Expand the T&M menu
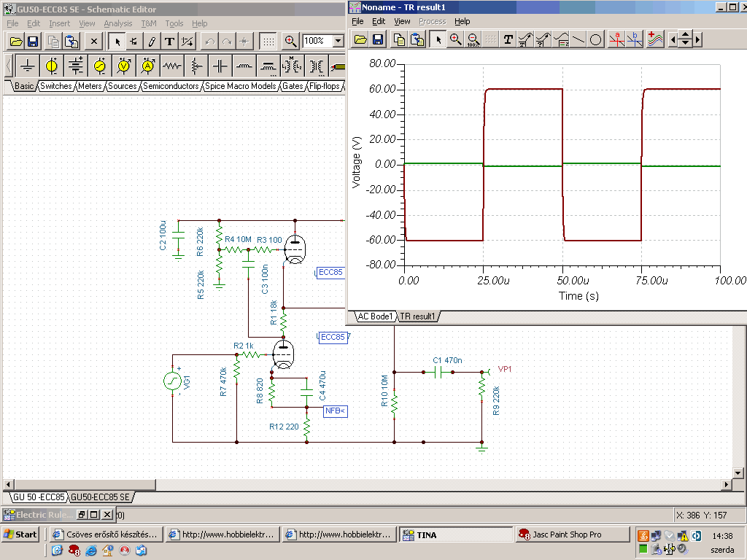The width and height of the screenshot is (747, 560). pyautogui.click(x=148, y=23)
